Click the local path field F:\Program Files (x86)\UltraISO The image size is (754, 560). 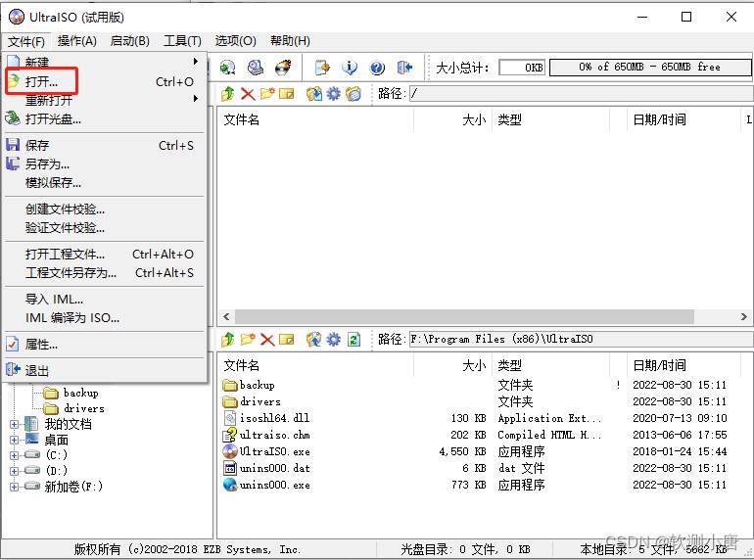pyautogui.click(x=581, y=340)
